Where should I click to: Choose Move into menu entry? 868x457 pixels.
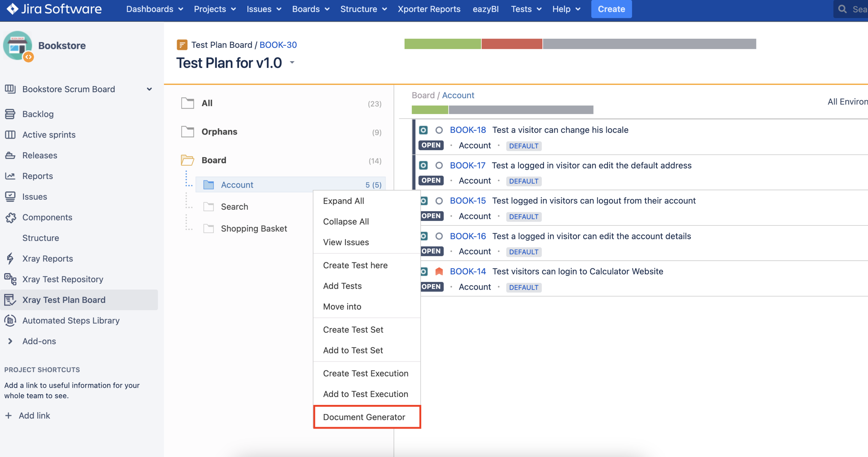pos(367,306)
